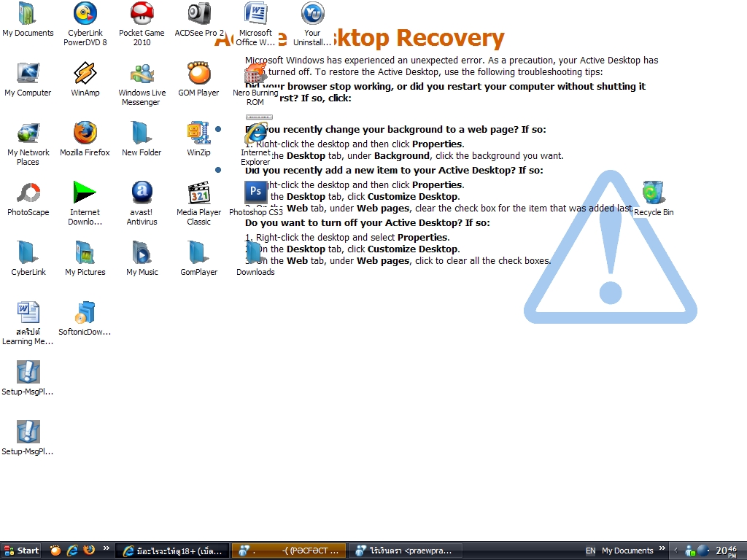The image size is (747, 560).
Task: Switch to the PΘCFΘCT messenger taskbar window
Action: click(289, 551)
